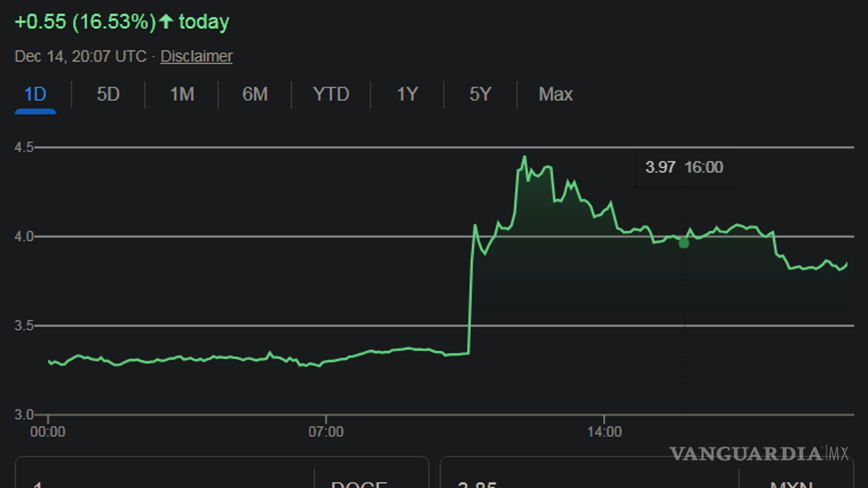868x488 pixels.
Task: View the YTD performance chart
Action: click(330, 94)
